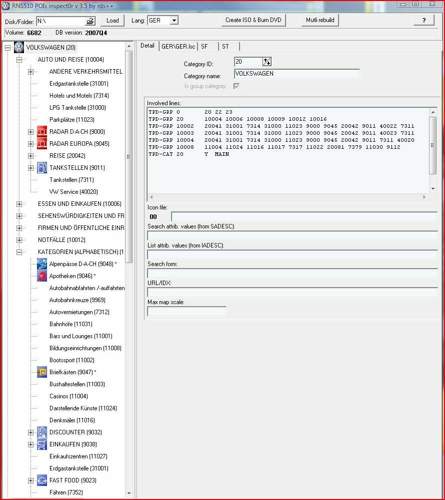This screenshot has width=445, height=500.
Task: Open the SF tab
Action: [x=204, y=47]
